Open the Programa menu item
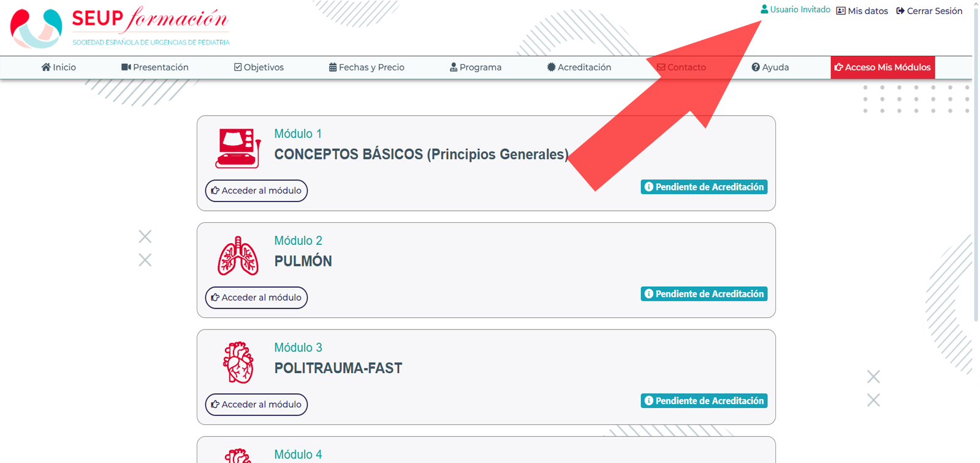The height and width of the screenshot is (463, 980). (x=476, y=67)
